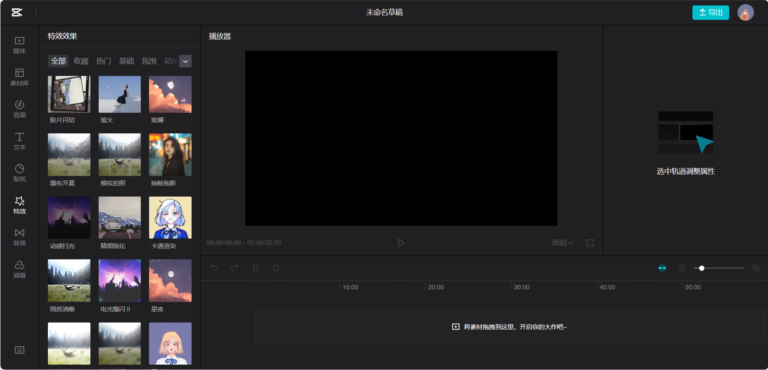Click the delete trash icon in timeline toolbar

coord(276,268)
